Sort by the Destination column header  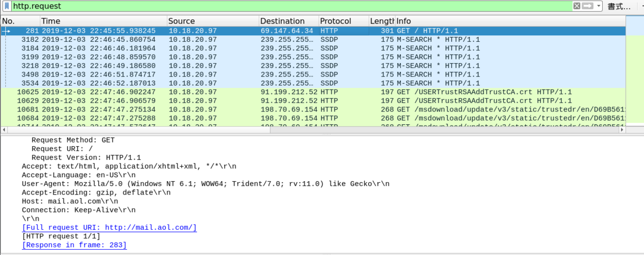pos(289,21)
